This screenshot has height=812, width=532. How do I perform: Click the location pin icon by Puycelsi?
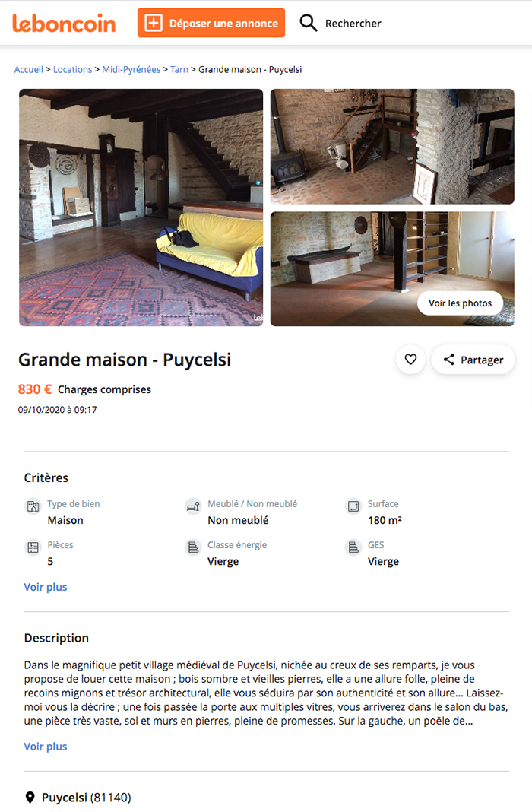coord(30,798)
